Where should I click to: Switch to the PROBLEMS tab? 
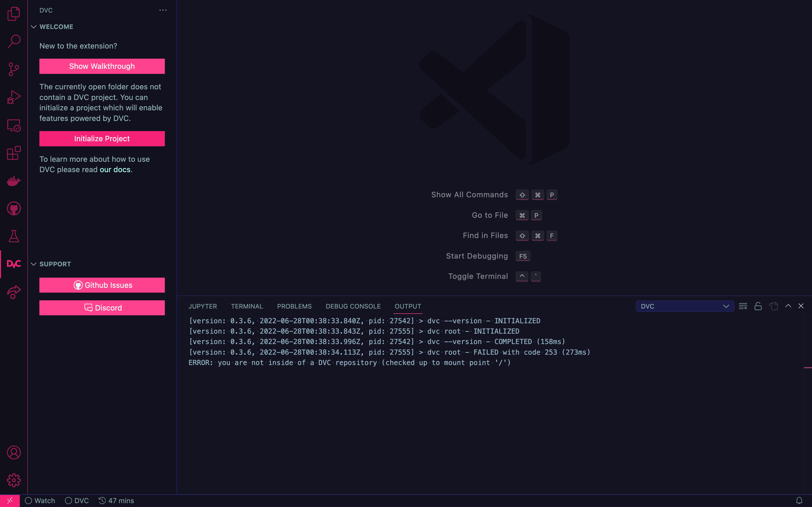(x=294, y=306)
